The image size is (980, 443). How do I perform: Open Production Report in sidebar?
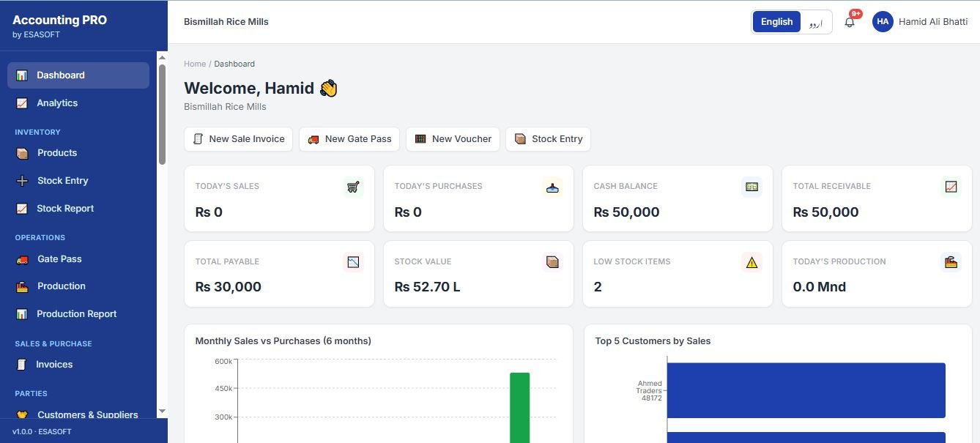78,314
